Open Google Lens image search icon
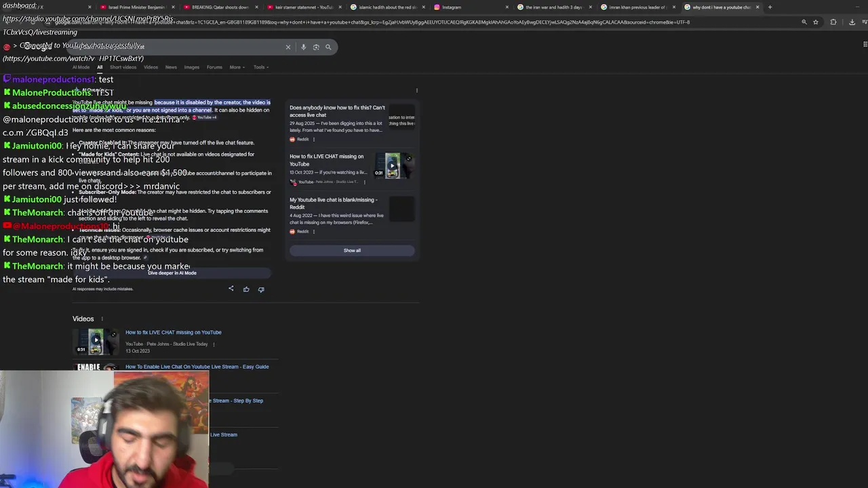This screenshot has height=488, width=868. [x=316, y=47]
